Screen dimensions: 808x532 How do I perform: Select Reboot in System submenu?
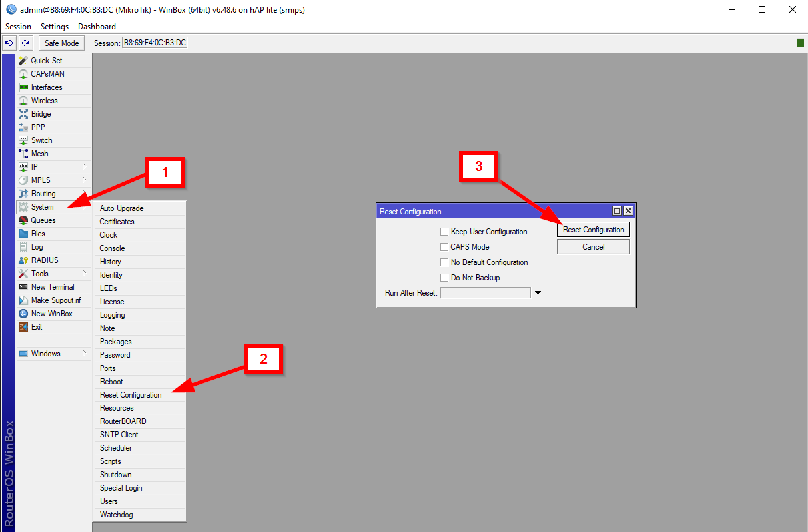139,382
